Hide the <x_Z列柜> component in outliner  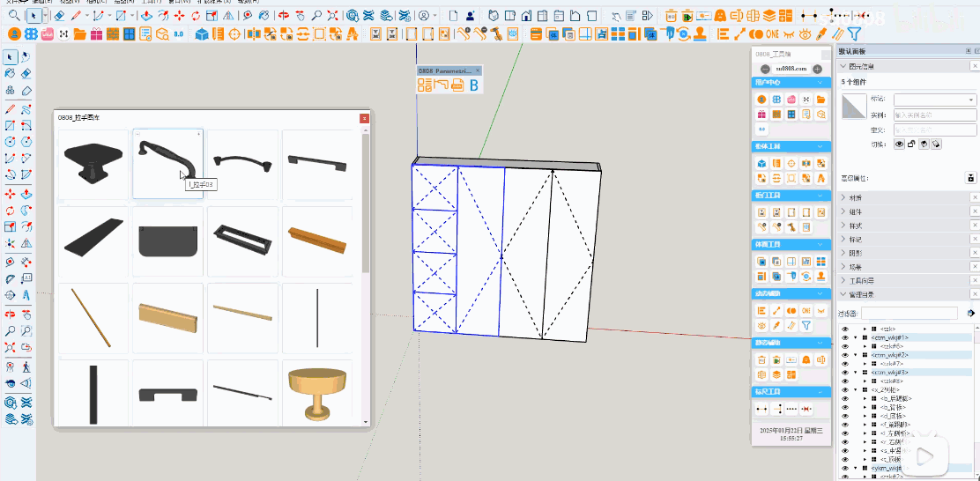pos(844,390)
